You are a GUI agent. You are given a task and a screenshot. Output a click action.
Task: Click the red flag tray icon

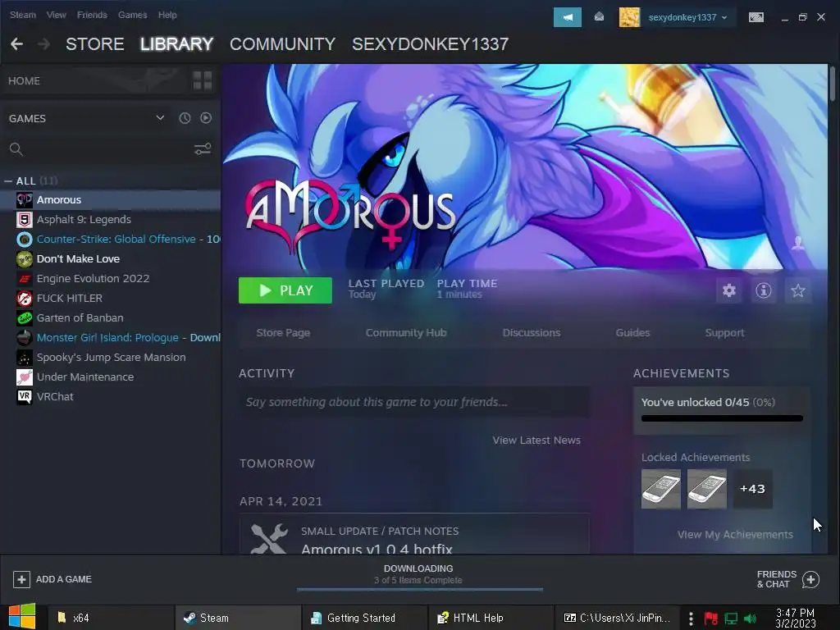(x=711, y=619)
